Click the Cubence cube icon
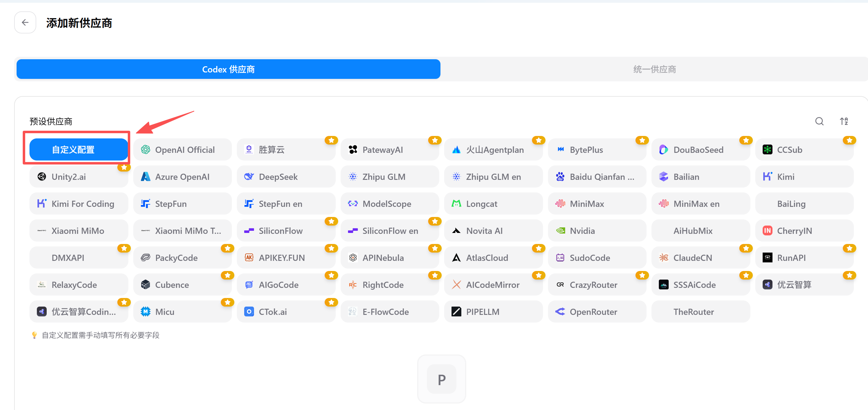 pos(146,284)
